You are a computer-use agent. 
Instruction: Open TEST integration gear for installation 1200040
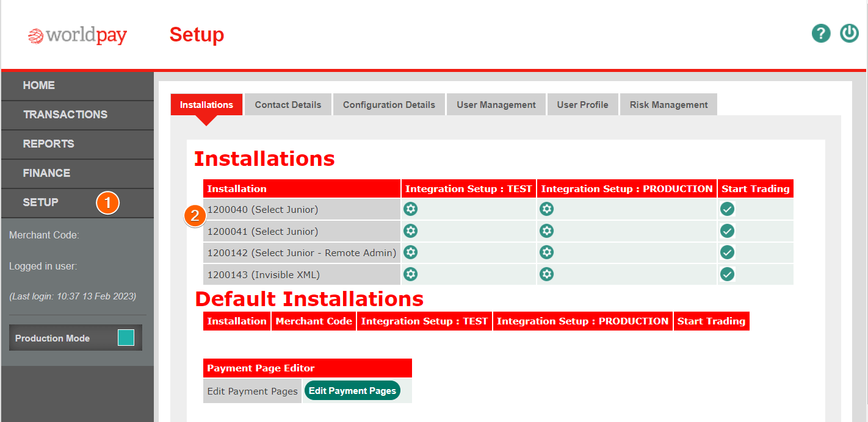(411, 209)
